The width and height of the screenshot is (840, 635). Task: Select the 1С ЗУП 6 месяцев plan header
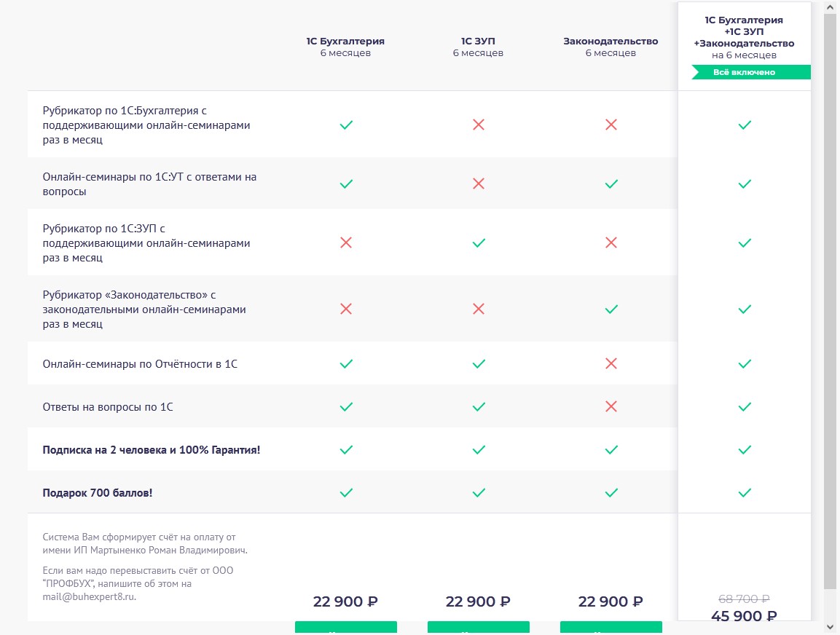[478, 47]
